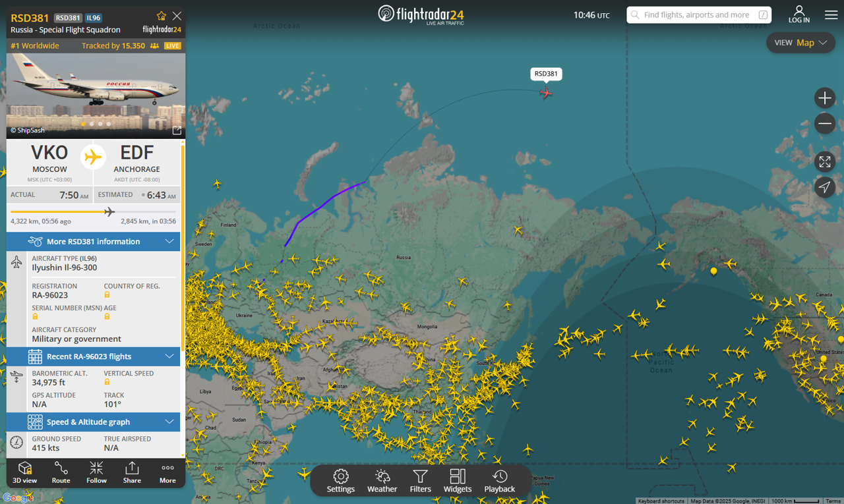Image resolution: width=844 pixels, height=504 pixels.
Task: Open the Widgets panel
Action: pyautogui.click(x=458, y=481)
